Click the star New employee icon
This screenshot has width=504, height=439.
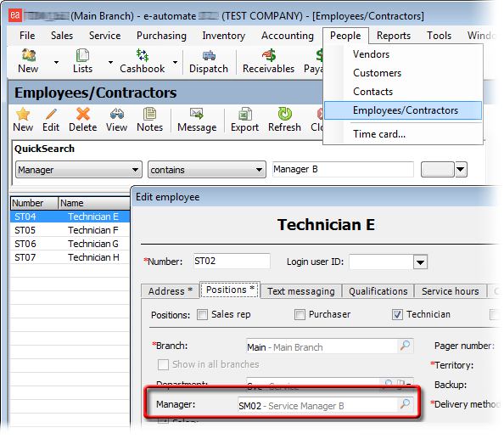(23, 114)
